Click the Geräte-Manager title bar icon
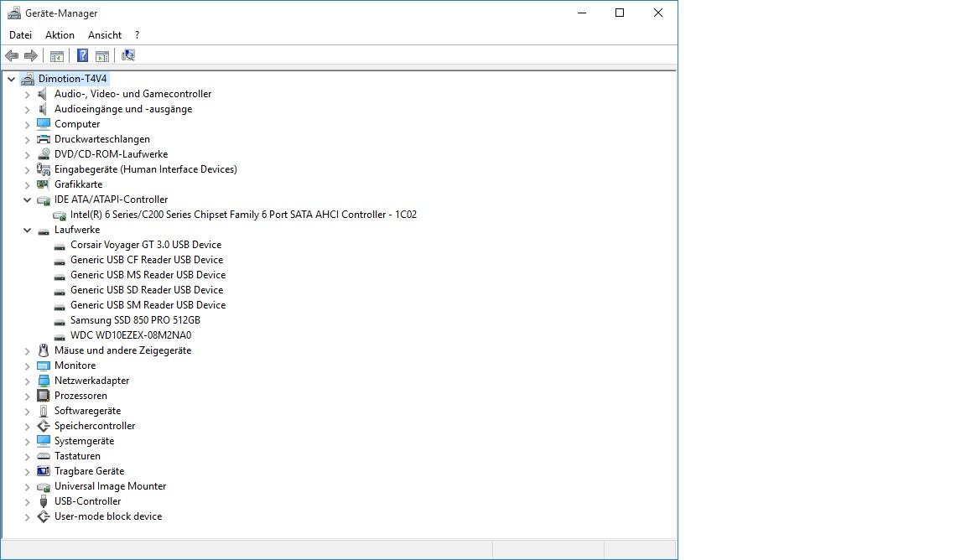 14,13
